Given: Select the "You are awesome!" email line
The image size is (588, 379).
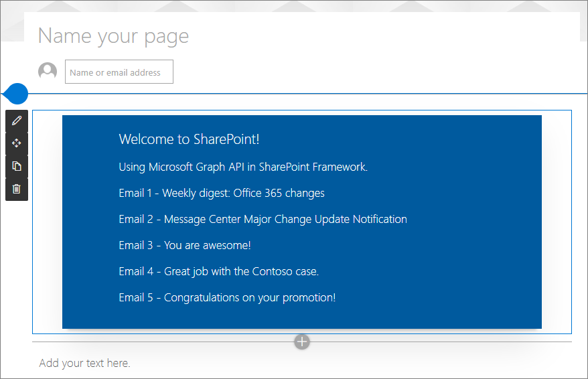Looking at the screenshot, I should point(185,245).
